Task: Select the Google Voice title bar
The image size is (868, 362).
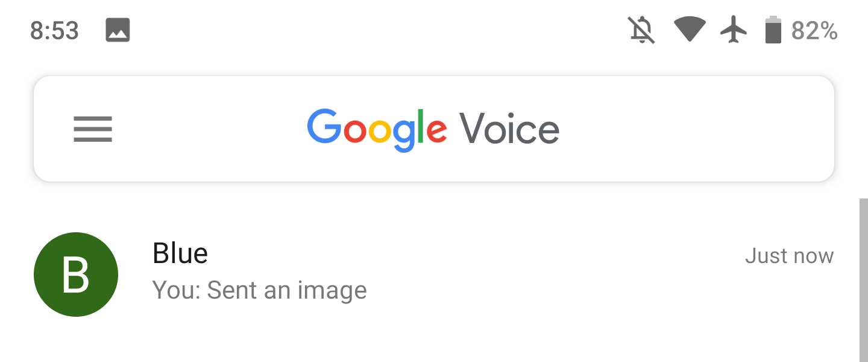Action: (433, 128)
